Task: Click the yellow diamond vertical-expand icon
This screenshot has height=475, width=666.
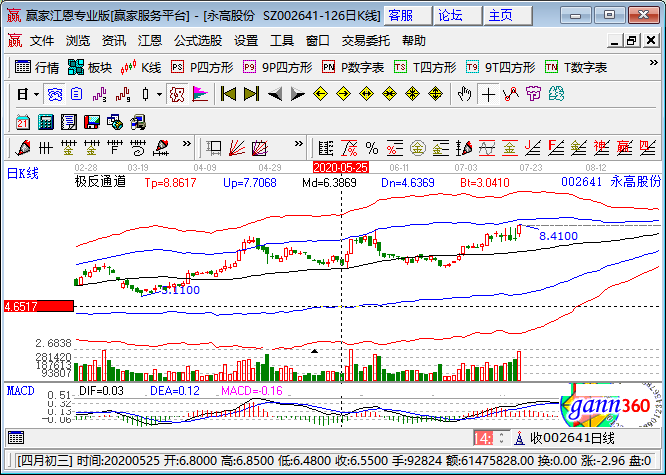Action: 435,94
